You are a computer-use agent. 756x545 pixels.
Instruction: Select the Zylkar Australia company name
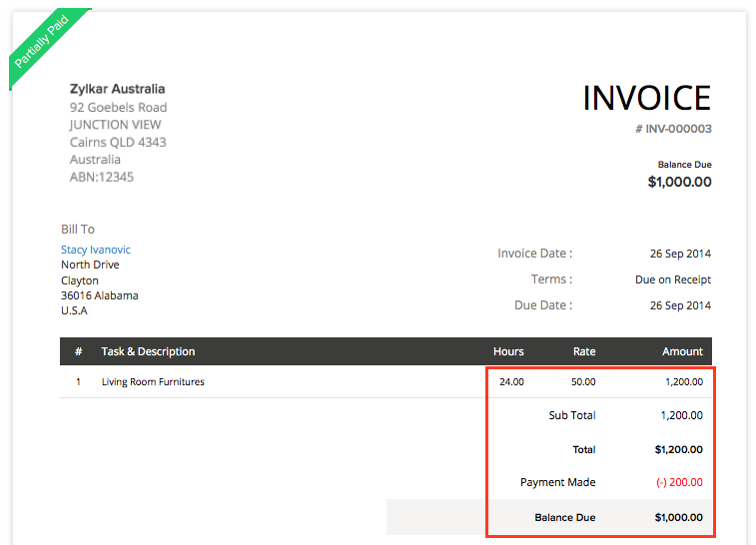[117, 89]
